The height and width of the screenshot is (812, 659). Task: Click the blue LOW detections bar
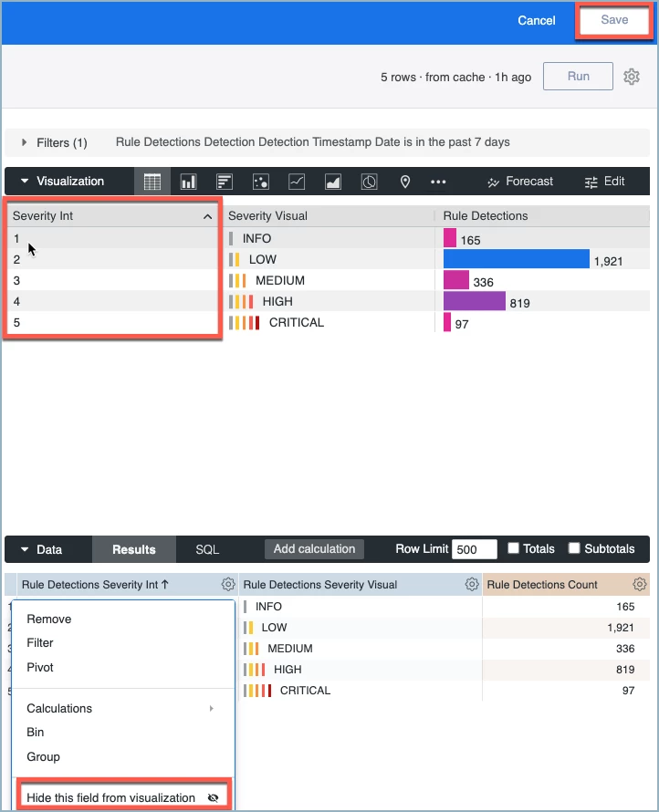point(516,259)
